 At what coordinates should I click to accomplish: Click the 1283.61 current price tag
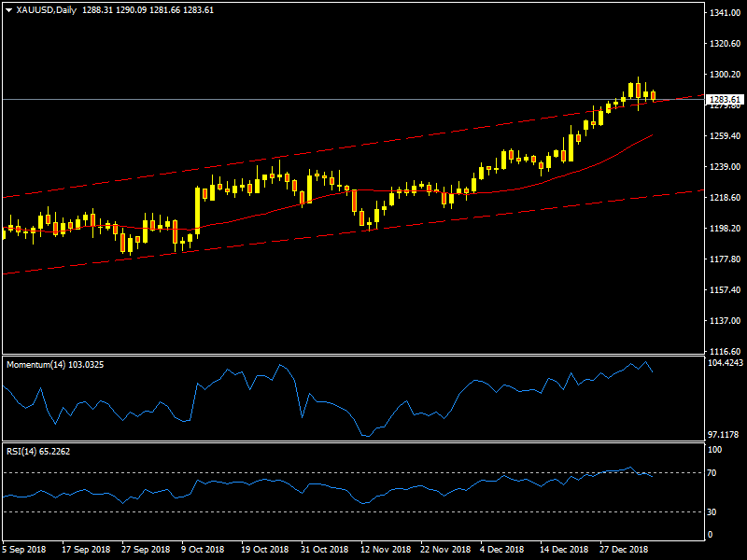click(725, 100)
